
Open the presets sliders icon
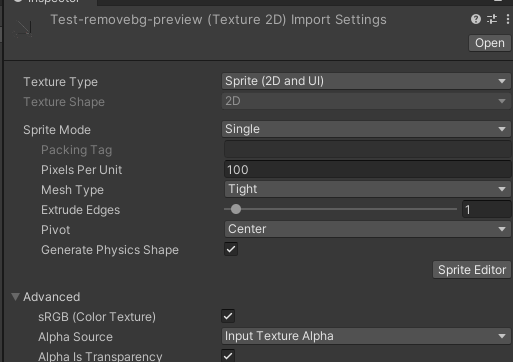pos(492,19)
